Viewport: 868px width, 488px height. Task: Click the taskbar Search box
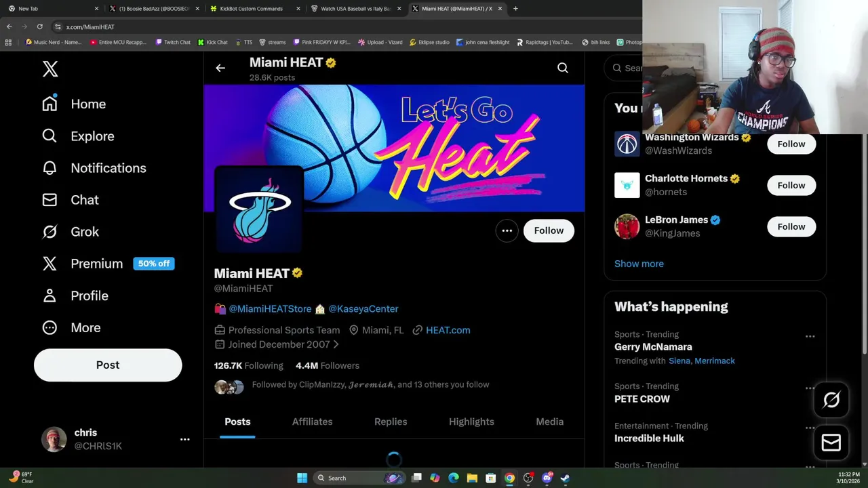(361, 478)
